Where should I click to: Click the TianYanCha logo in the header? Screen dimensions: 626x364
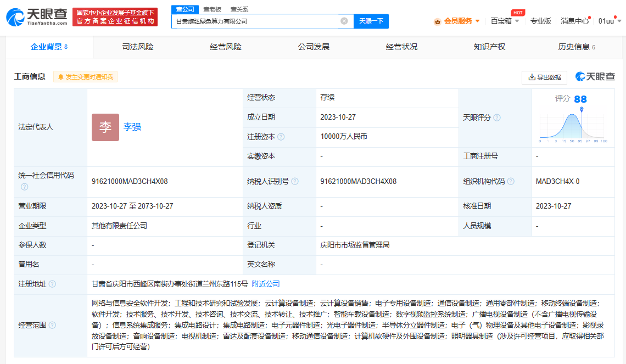point(36,17)
